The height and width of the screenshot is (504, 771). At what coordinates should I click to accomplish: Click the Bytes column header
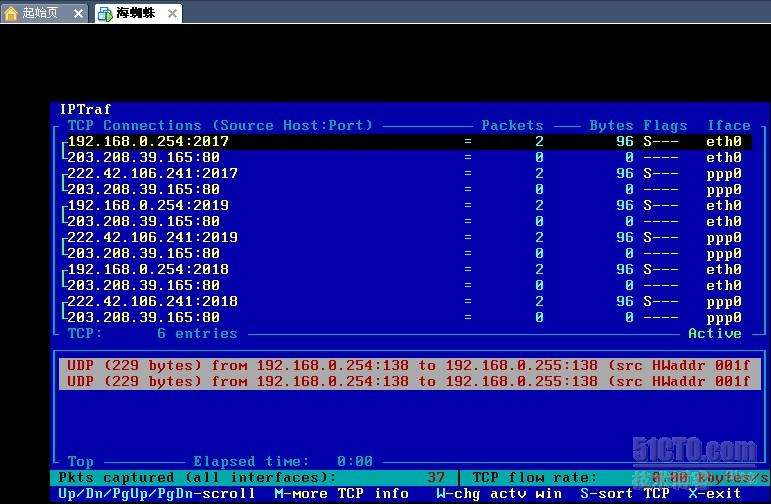611,125
